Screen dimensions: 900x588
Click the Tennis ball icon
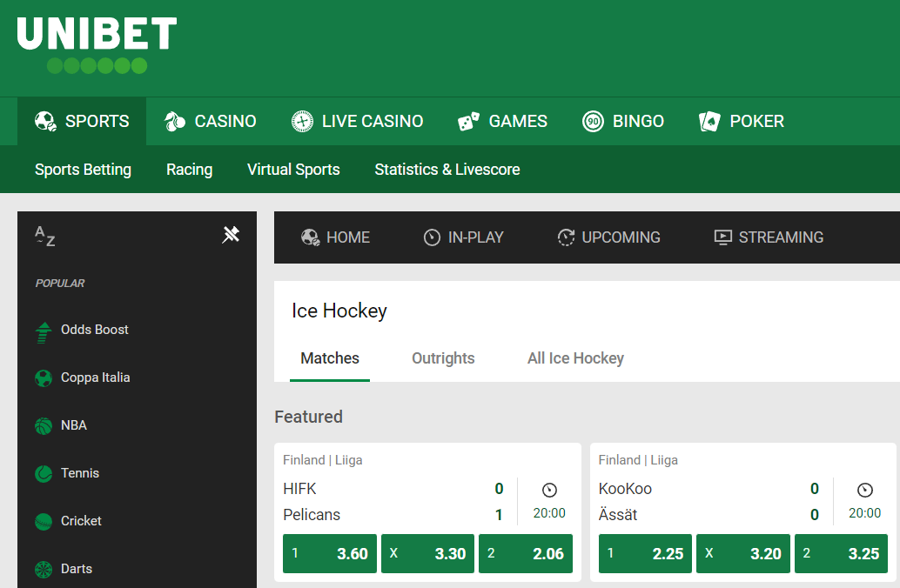coord(43,474)
